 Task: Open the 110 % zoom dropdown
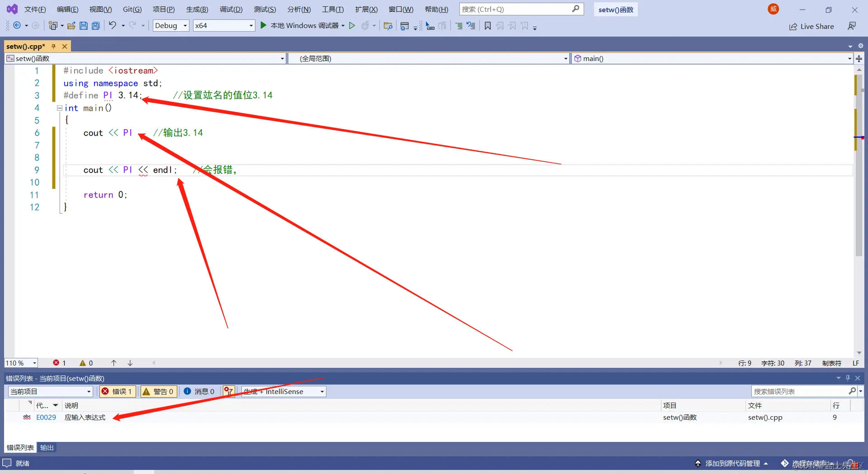(x=21, y=363)
